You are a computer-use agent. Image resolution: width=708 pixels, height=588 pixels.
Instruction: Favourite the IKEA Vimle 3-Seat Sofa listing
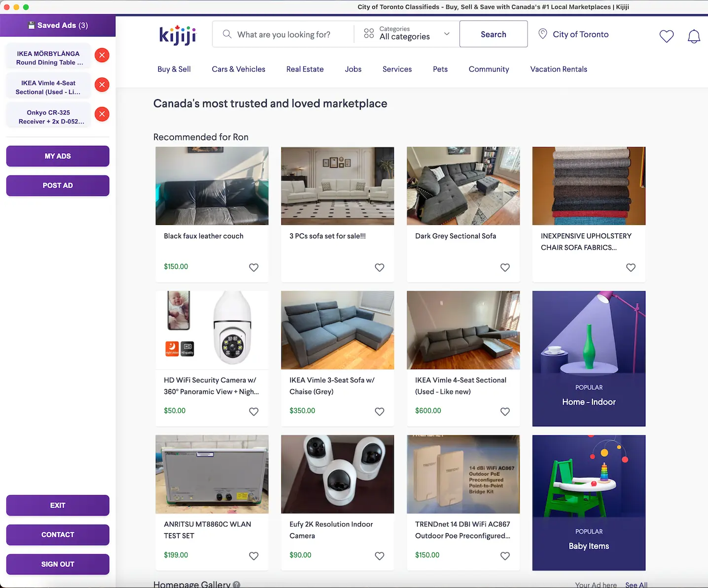click(379, 411)
